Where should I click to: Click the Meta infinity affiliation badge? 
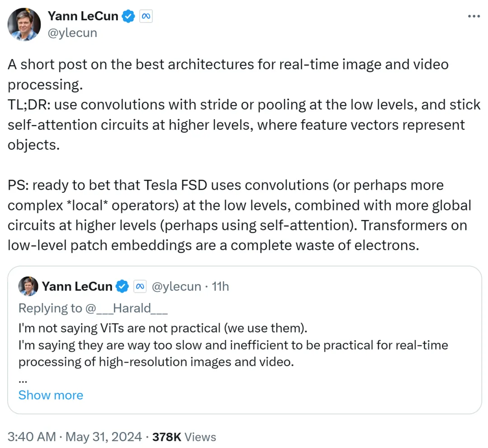tap(146, 16)
